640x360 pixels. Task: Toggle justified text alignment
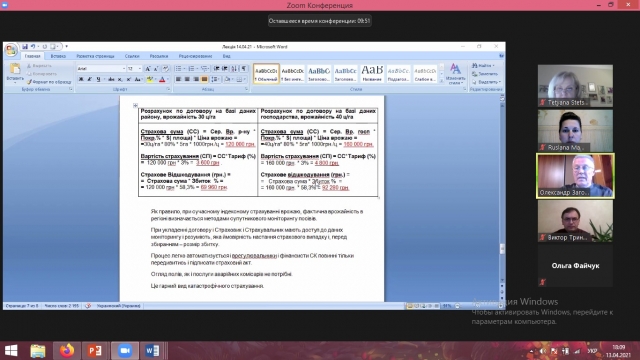coord(204,79)
